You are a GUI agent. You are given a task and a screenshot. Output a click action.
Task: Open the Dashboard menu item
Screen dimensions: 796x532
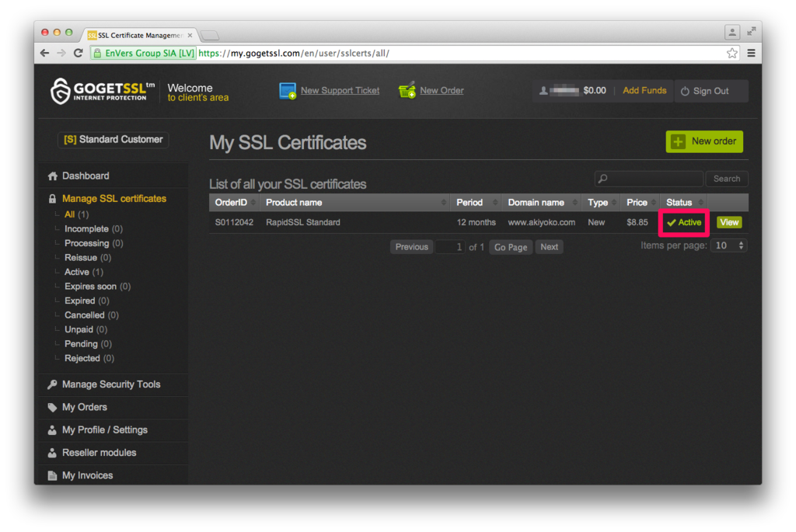(86, 176)
